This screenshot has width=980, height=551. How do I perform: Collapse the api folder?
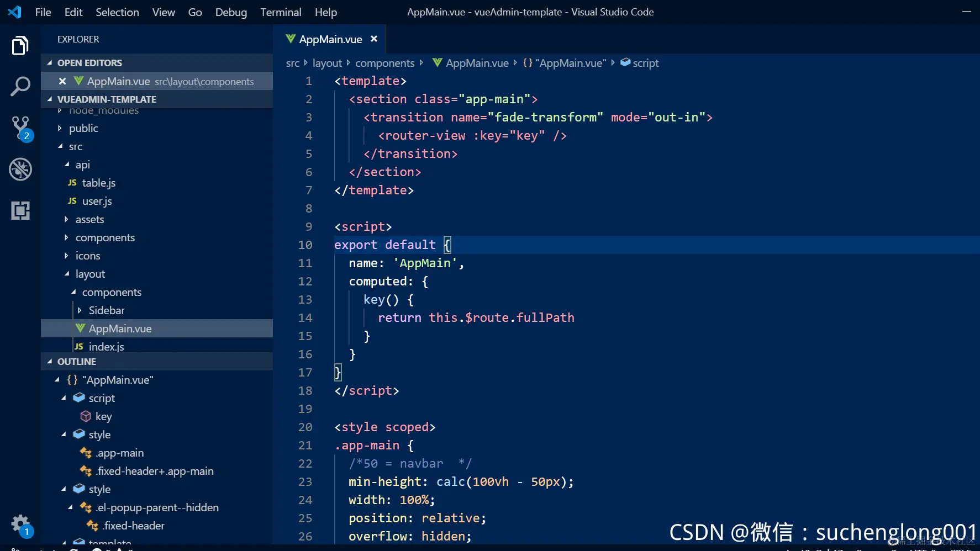pos(157,165)
